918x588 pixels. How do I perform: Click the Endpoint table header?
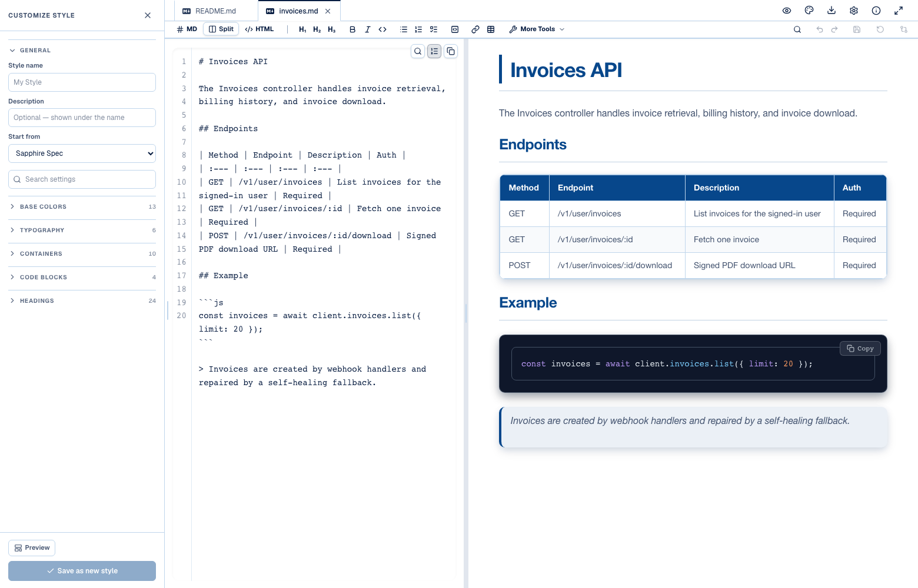(617, 188)
